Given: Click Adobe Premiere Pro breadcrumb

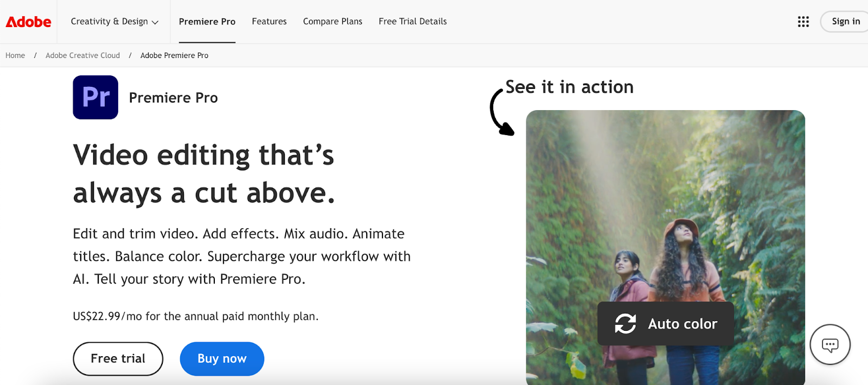Looking at the screenshot, I should tap(174, 55).
